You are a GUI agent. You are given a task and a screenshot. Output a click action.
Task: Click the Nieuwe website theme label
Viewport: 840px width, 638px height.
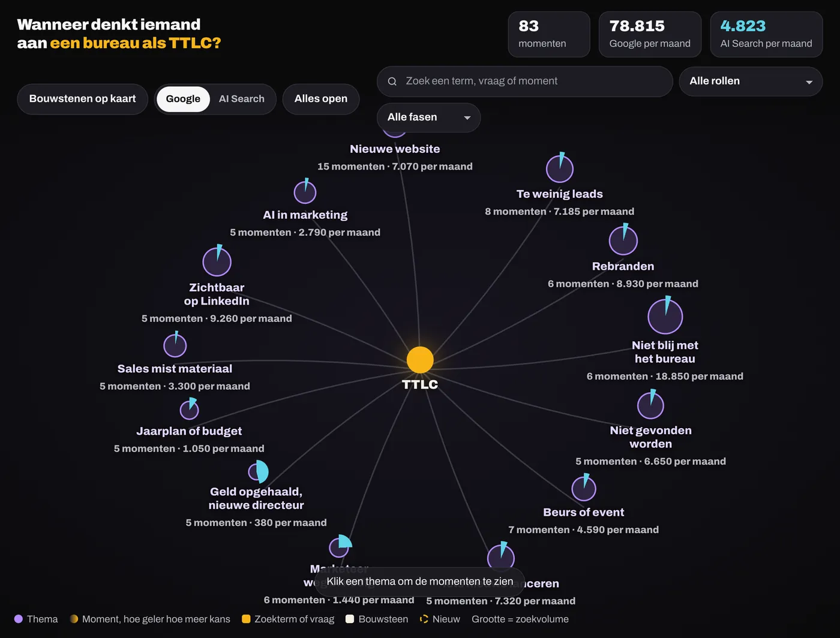(x=395, y=149)
